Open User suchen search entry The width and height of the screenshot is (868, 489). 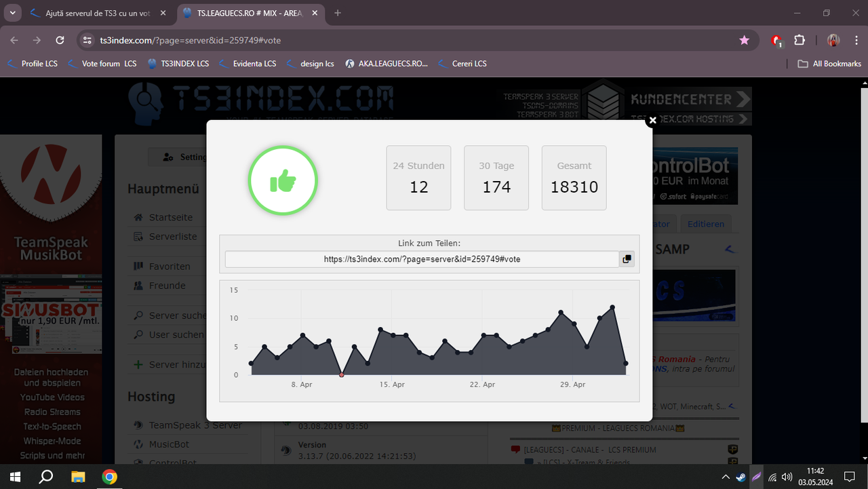167,334
